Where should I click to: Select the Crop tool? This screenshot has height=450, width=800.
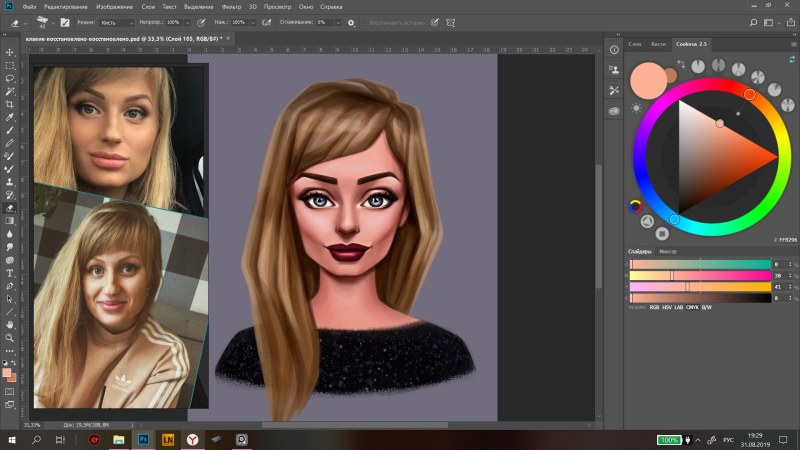[x=10, y=104]
